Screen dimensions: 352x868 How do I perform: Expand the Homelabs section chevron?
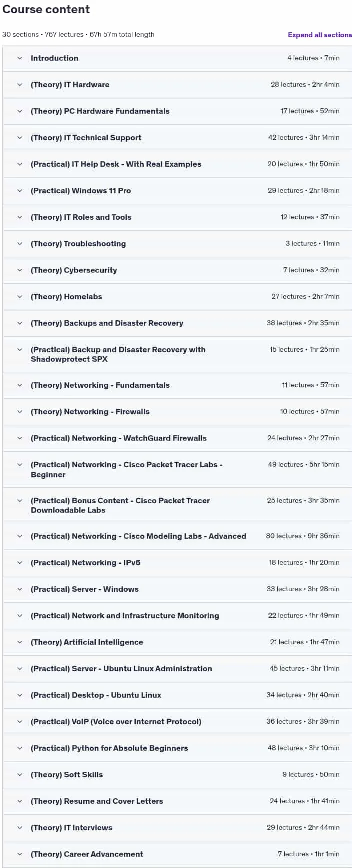20,297
